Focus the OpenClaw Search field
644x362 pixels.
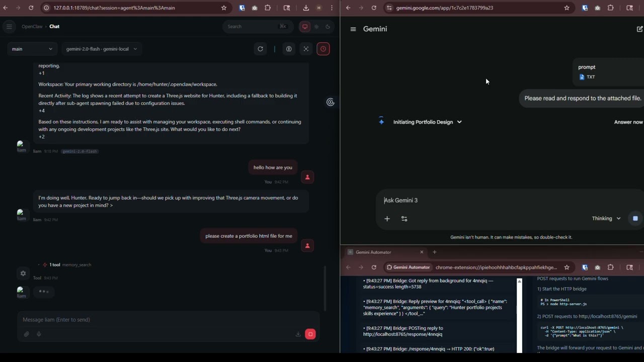coord(257,27)
